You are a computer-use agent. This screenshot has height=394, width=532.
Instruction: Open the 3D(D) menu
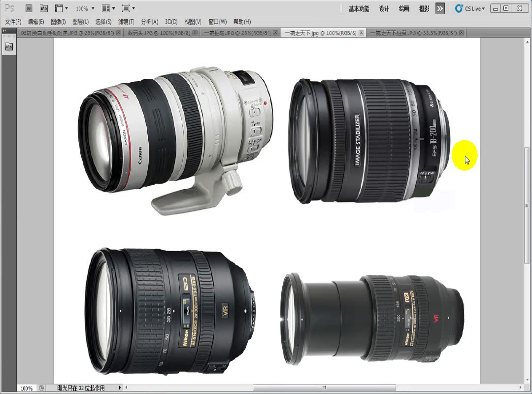point(171,22)
